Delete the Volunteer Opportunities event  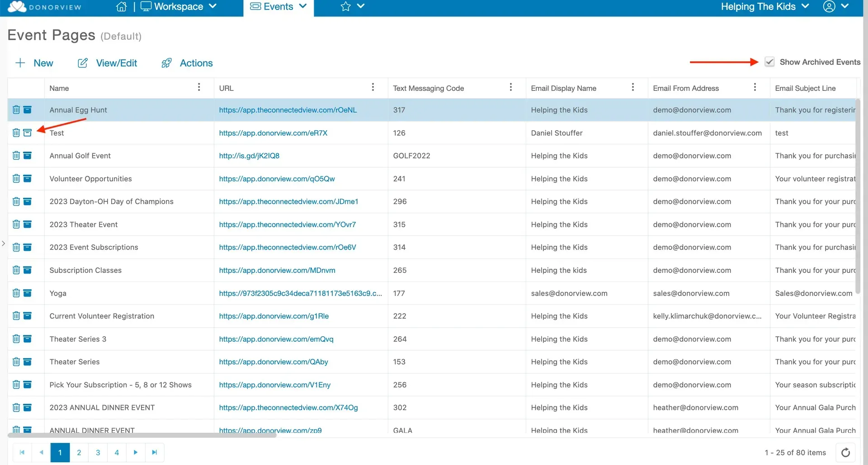pyautogui.click(x=16, y=178)
